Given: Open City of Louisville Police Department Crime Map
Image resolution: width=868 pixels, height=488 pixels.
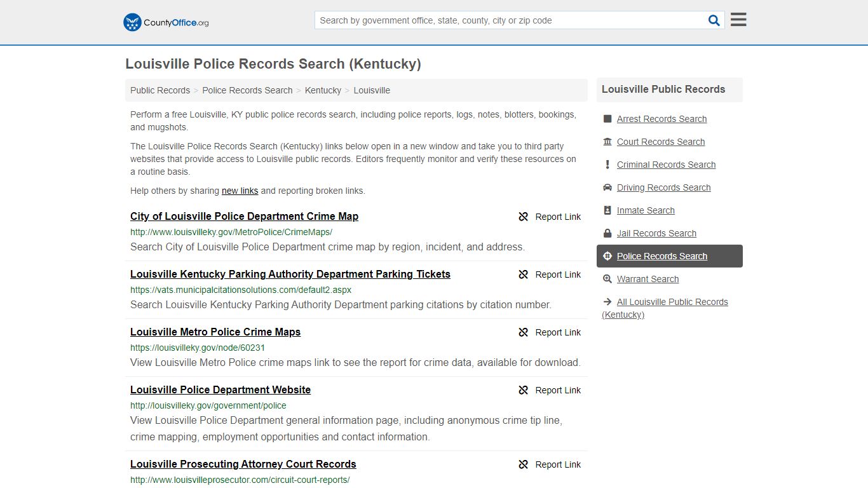Looking at the screenshot, I should coord(244,217).
